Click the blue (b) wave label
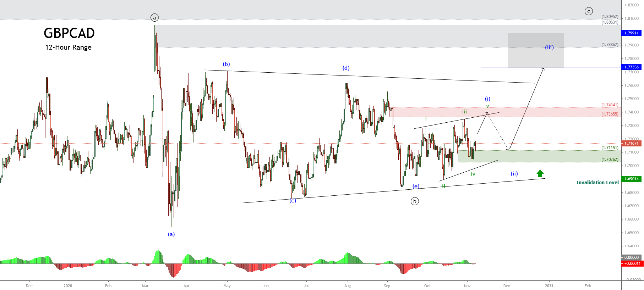Viewport: 644px width, 290px height. coord(227,64)
